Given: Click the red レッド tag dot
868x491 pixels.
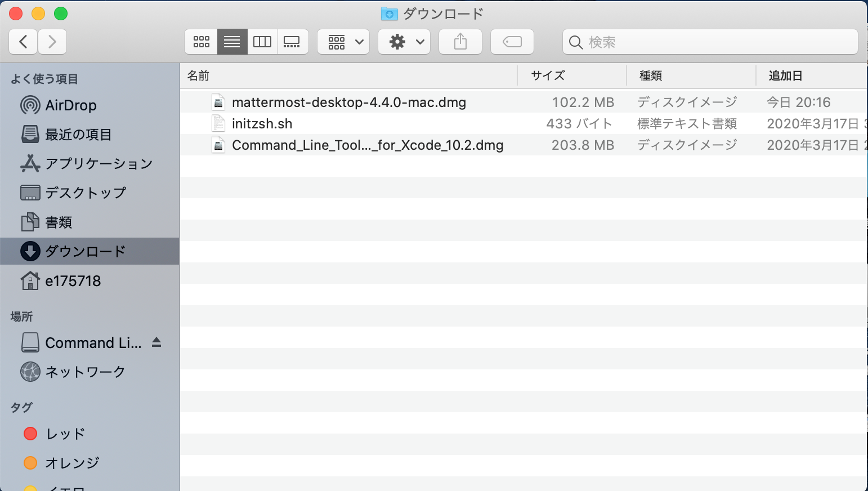Looking at the screenshot, I should tap(30, 434).
